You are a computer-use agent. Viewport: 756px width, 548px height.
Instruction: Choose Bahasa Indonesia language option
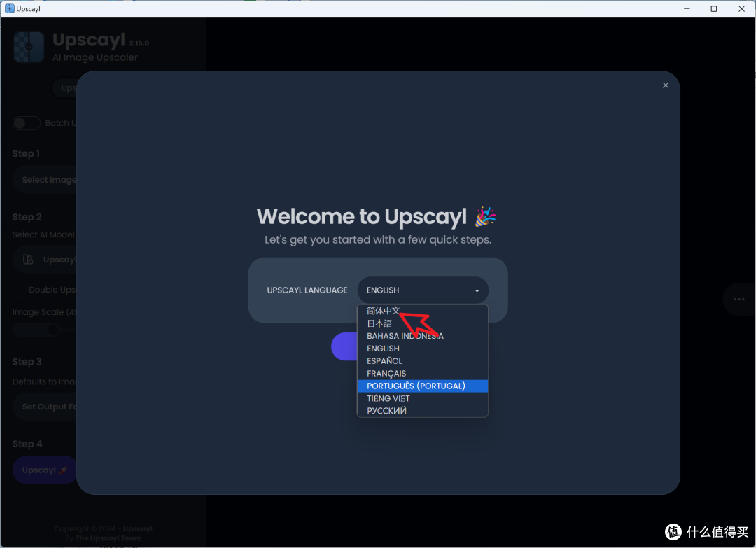[422, 336]
